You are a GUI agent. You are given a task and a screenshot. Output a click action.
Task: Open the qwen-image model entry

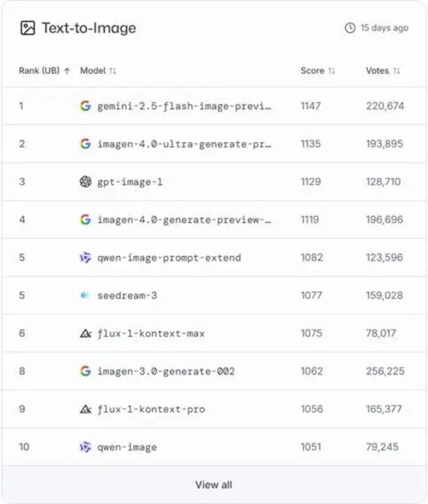[x=127, y=447]
